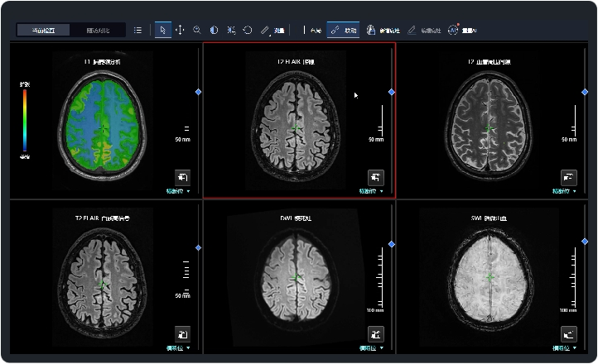Viewport: 598px width, 364px height.
Task: Click orientation icon in DWI viewport
Action: [376, 333]
